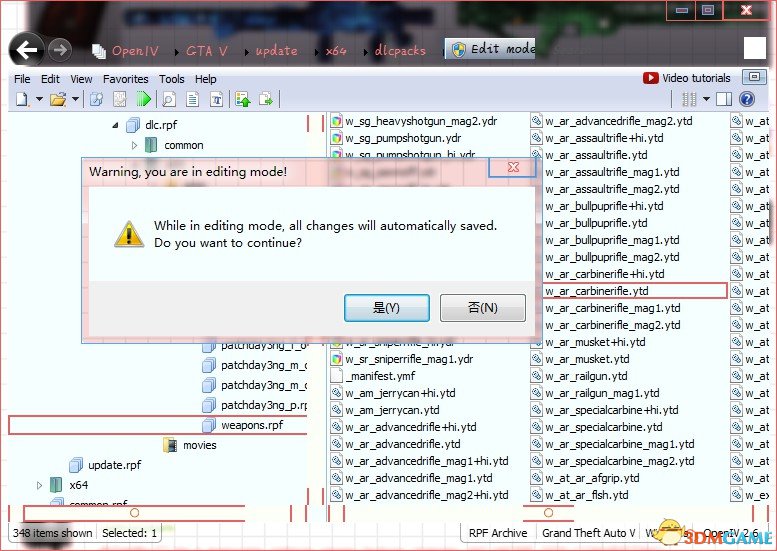
Task: Click the update breadcrumb segment
Action: point(277,51)
